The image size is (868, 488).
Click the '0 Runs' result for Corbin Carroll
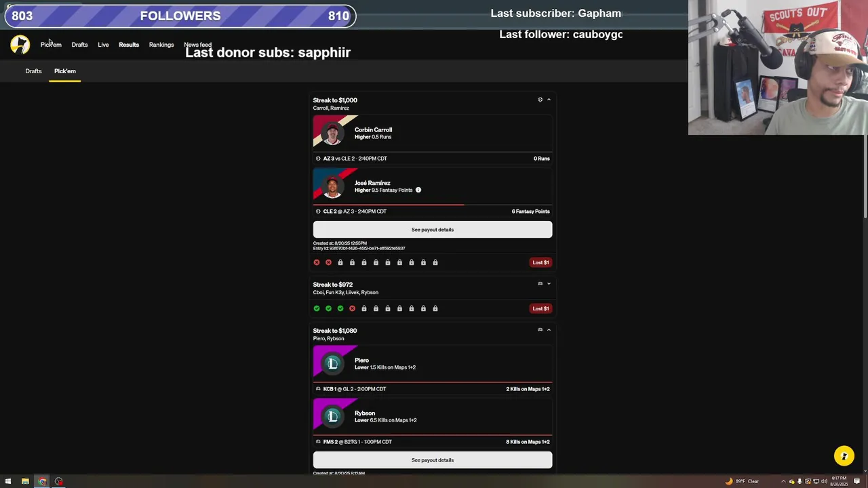point(541,159)
